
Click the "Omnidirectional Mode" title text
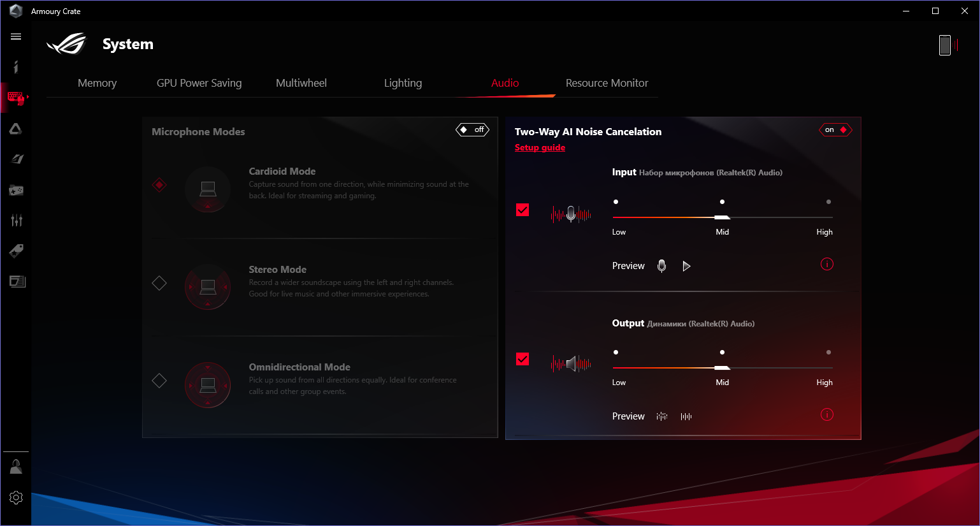[x=299, y=367]
